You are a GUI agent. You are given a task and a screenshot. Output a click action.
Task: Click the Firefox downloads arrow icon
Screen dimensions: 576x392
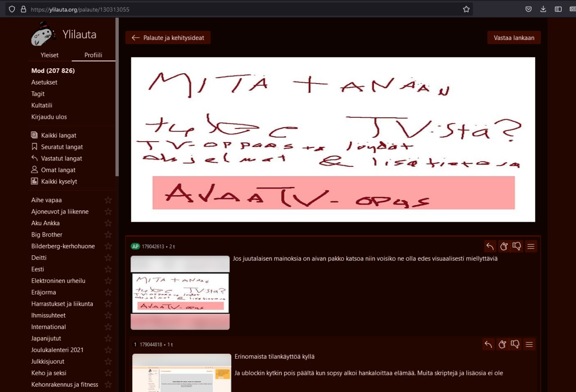[x=543, y=9]
